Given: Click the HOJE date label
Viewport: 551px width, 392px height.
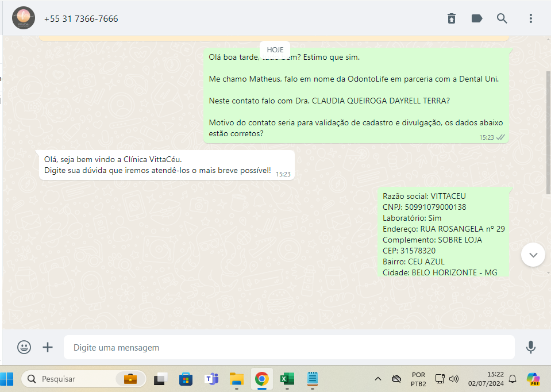Looking at the screenshot, I should [x=275, y=49].
